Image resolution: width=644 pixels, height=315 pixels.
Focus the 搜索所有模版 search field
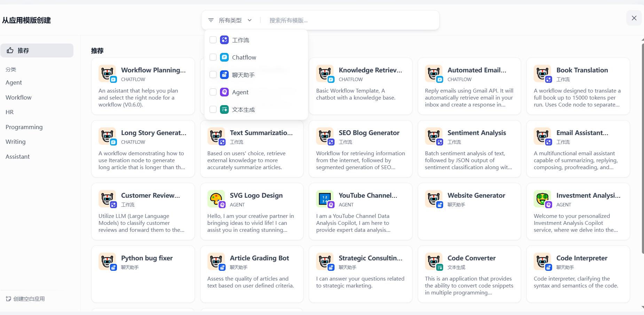[352, 20]
